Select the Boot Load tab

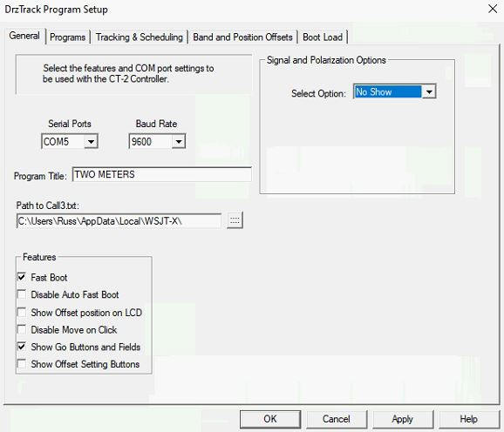(x=323, y=37)
